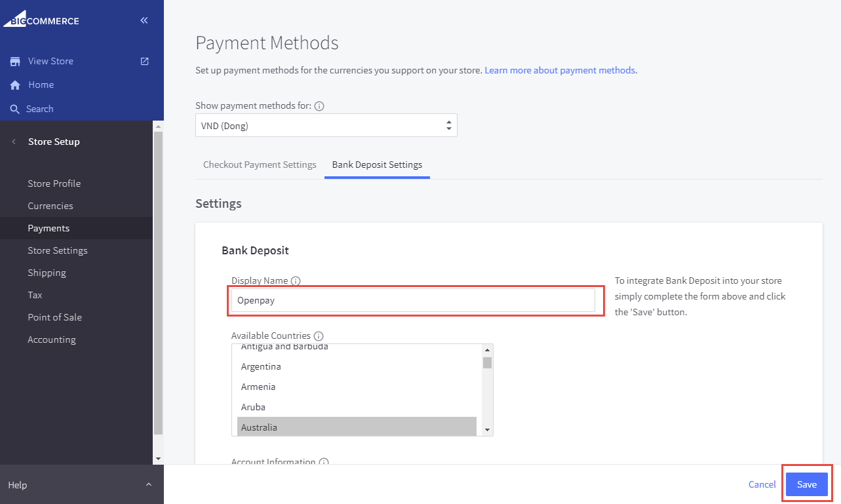The height and width of the screenshot is (504, 841).
Task: Open the VND (Dong) currency dropdown
Action: (x=326, y=126)
